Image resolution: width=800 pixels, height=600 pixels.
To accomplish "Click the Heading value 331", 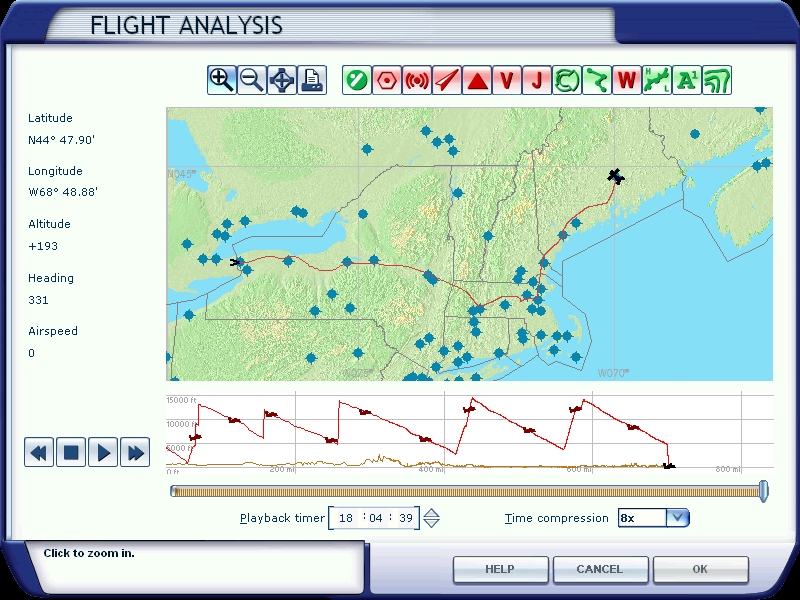I will [x=38, y=300].
